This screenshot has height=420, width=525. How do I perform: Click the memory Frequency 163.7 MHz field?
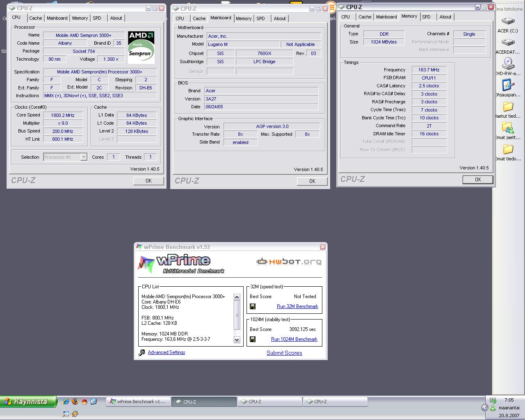tap(429, 70)
